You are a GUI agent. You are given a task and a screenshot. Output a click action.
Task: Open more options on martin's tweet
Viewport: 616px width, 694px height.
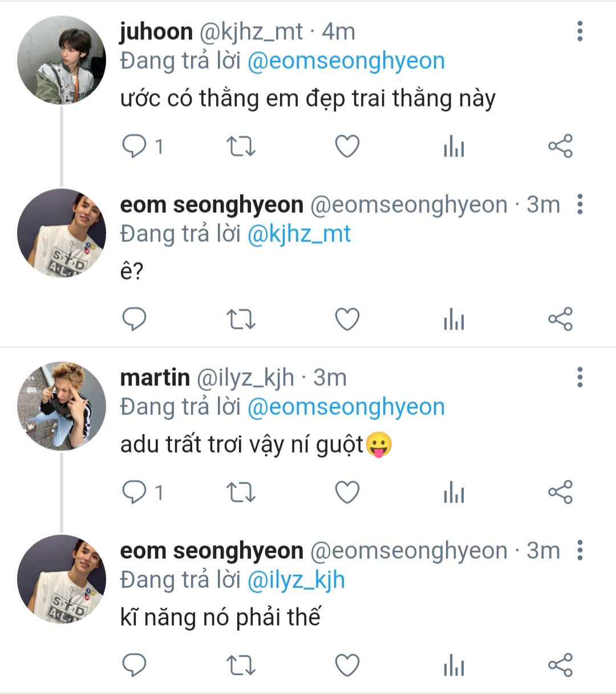pyautogui.click(x=579, y=377)
